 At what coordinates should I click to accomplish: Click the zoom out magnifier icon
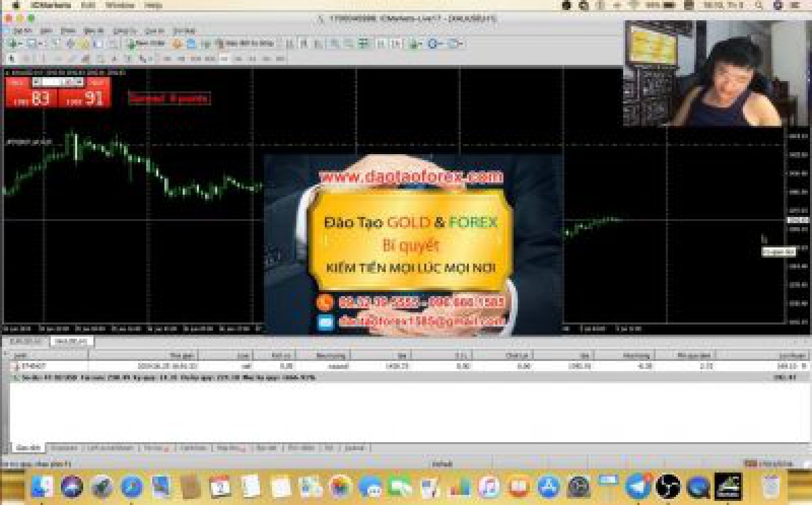(x=348, y=43)
